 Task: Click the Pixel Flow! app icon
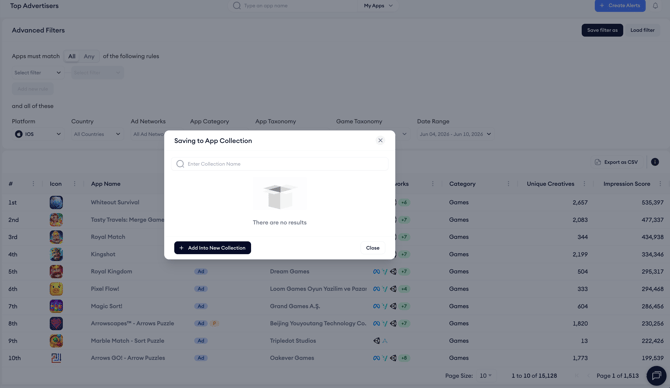56,289
